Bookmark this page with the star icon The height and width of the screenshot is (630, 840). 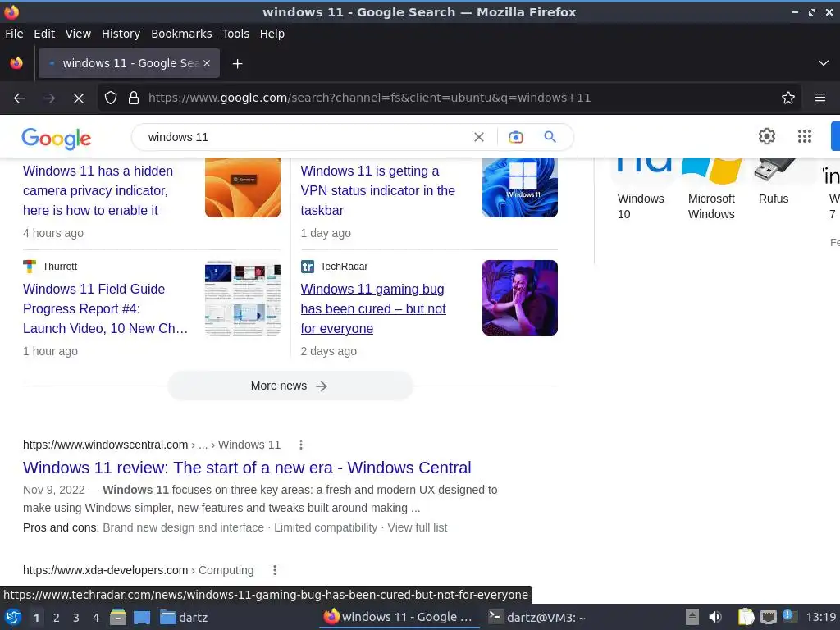coord(788,98)
